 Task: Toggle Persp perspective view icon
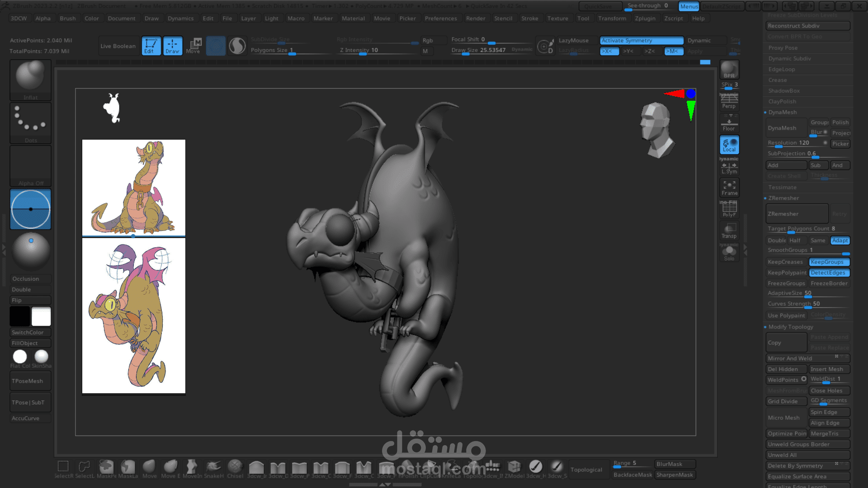point(729,101)
